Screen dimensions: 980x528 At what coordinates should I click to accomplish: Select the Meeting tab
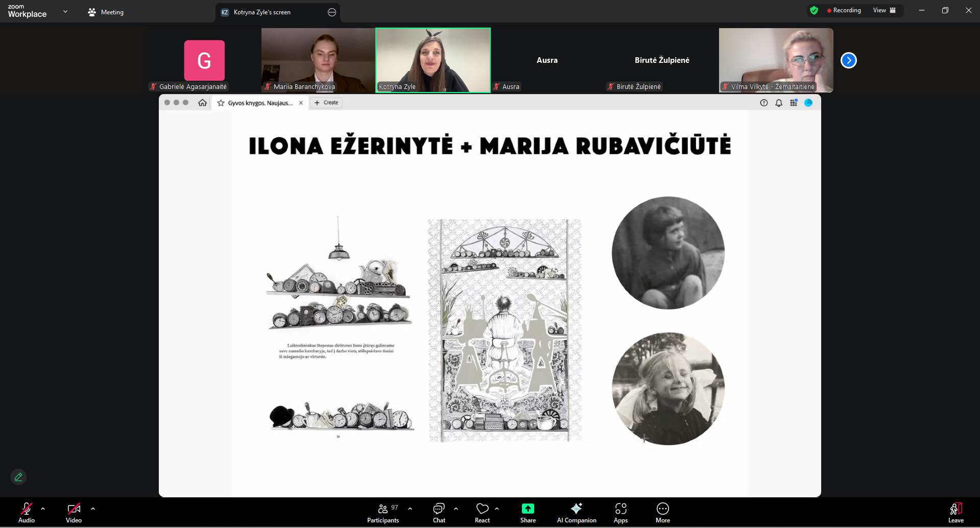(106, 12)
